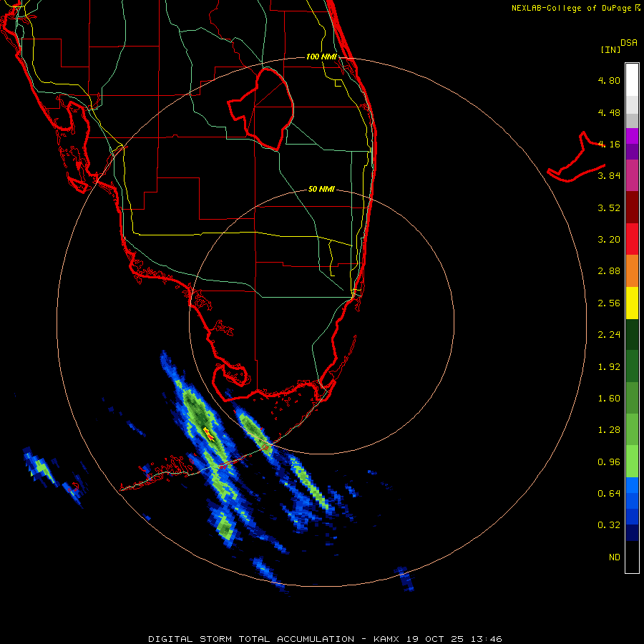Viewport: 644px width, 644px height.
Task: Click the yellow-red peak rainfall core
Action: point(209,434)
